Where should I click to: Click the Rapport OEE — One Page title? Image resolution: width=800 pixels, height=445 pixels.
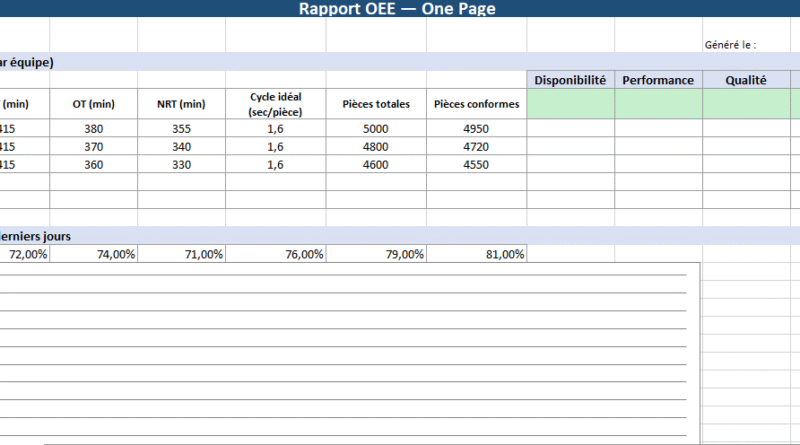(397, 9)
